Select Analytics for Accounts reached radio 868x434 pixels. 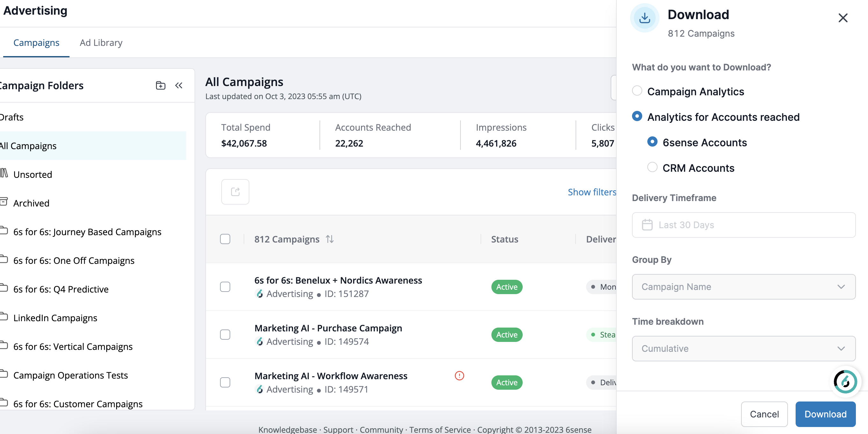[637, 116]
